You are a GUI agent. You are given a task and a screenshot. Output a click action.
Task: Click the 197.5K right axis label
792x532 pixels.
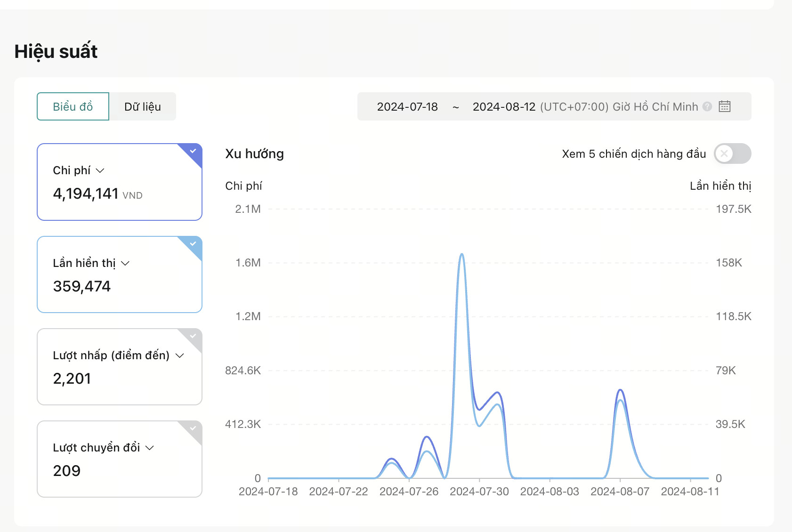click(x=734, y=209)
